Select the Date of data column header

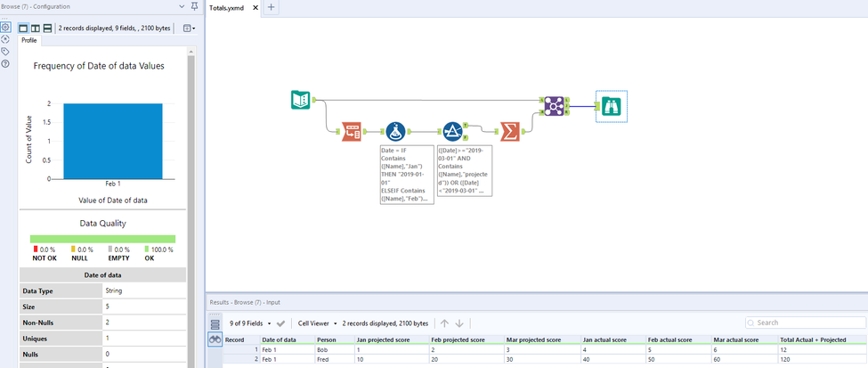(x=288, y=339)
